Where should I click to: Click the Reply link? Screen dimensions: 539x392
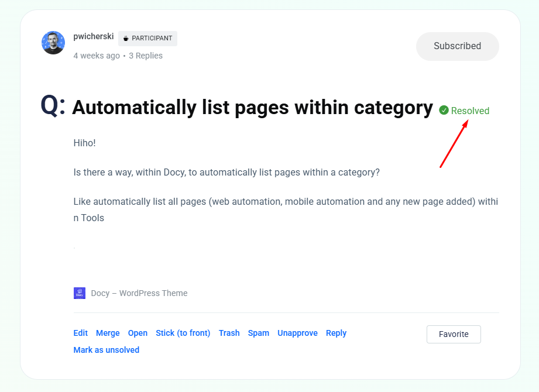tap(336, 333)
